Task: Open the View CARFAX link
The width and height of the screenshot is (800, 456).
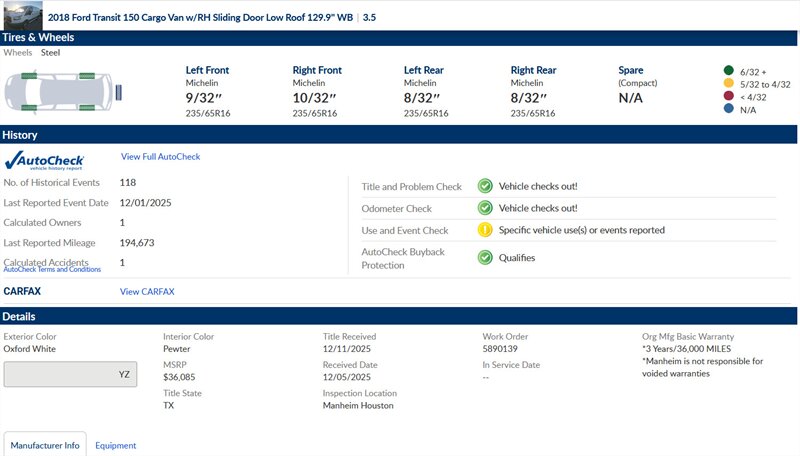Action: pyautogui.click(x=147, y=292)
